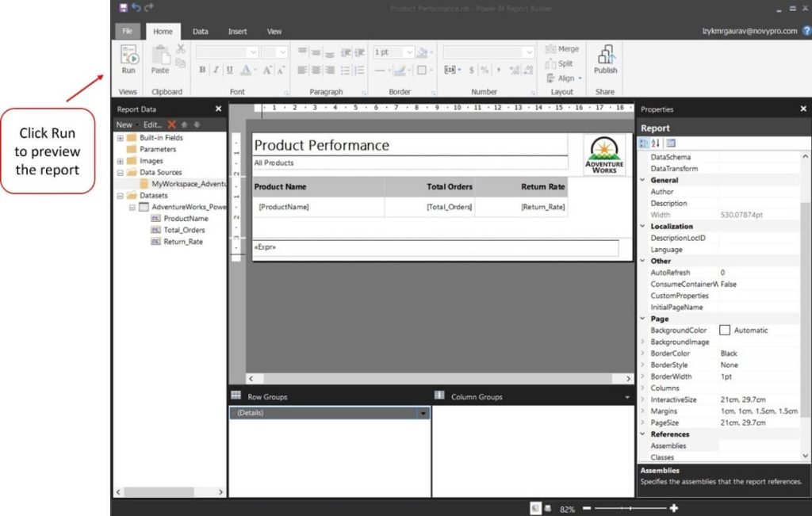Click the border outline box icon
Viewport: 812px width, 516px height.
422,70
